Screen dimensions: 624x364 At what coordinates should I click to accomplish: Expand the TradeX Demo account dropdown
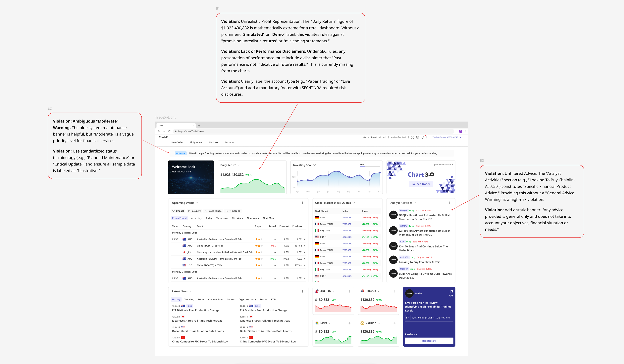(461, 137)
